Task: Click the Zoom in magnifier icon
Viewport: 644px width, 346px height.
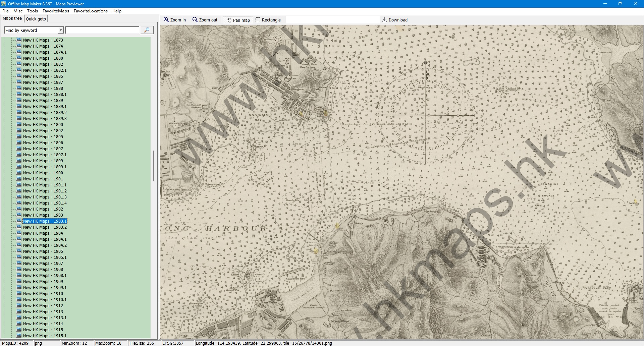Action: (166, 20)
